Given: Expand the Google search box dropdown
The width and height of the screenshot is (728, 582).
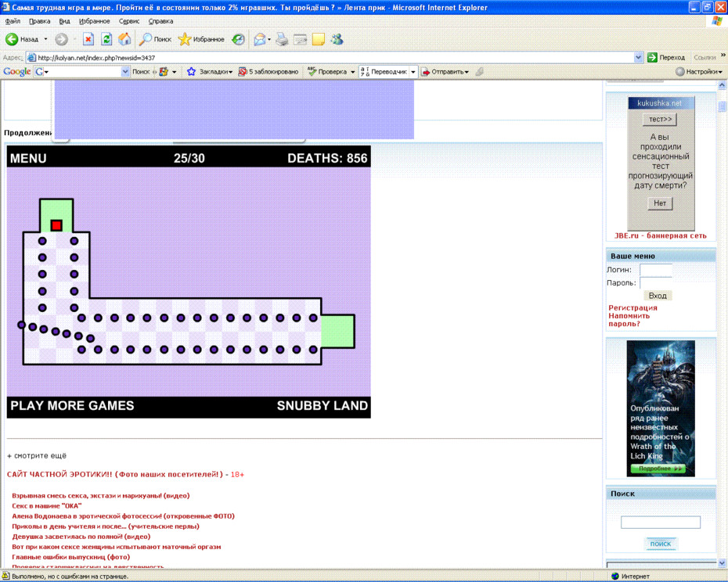Looking at the screenshot, I should [x=125, y=71].
